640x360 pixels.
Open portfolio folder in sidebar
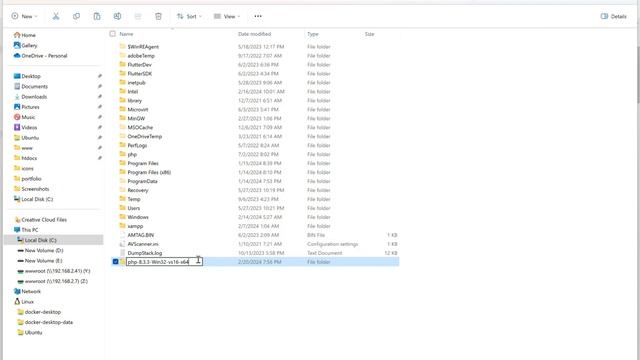tap(27, 178)
